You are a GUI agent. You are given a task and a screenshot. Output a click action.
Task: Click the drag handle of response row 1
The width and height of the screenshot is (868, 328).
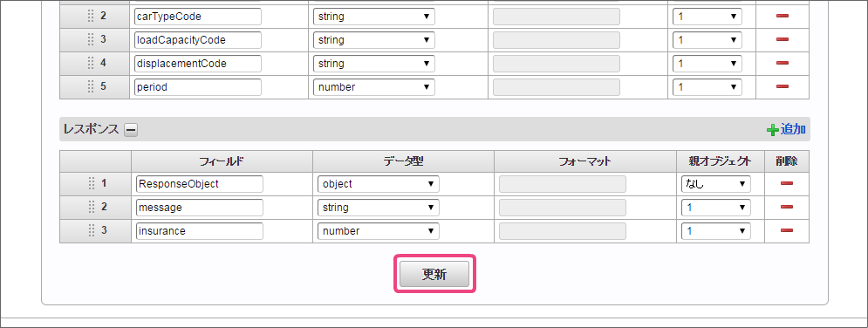(92, 184)
